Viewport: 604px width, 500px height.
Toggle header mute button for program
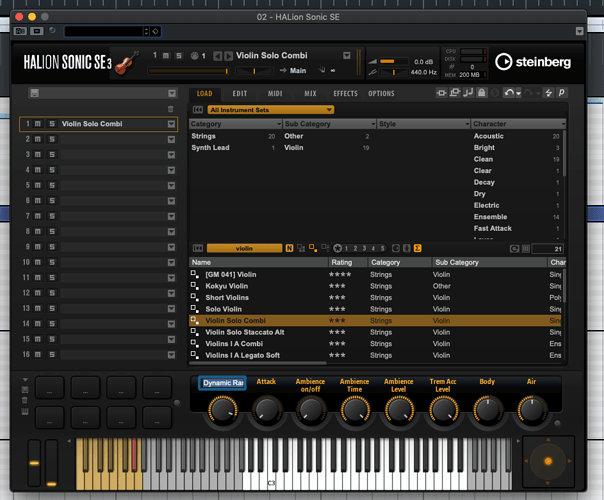pyautogui.click(x=166, y=56)
